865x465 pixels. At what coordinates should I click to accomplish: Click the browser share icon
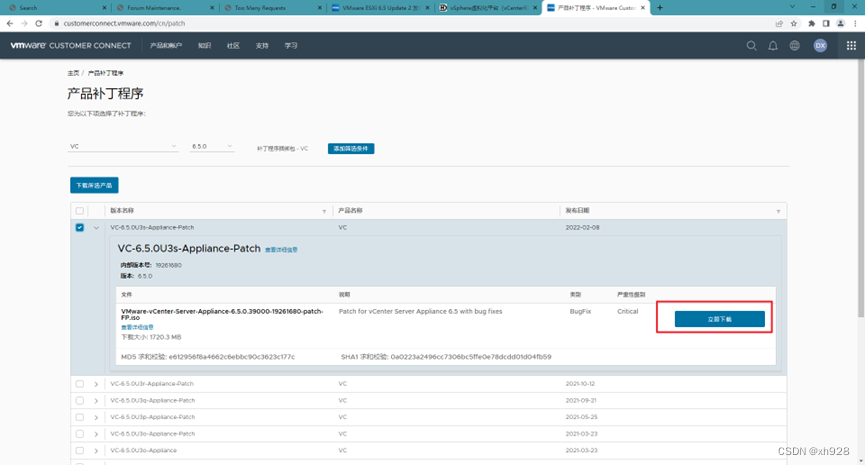[779, 23]
